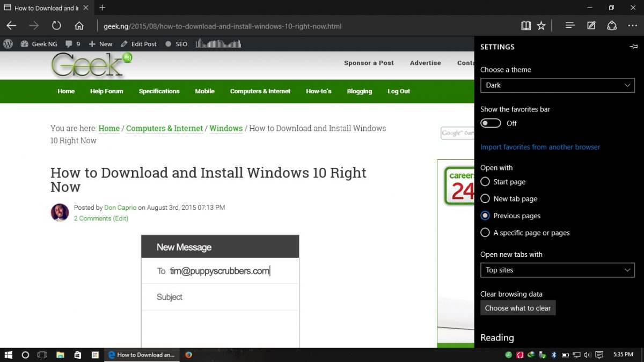Refresh the current page
The width and height of the screenshot is (644, 362).
[56, 26]
